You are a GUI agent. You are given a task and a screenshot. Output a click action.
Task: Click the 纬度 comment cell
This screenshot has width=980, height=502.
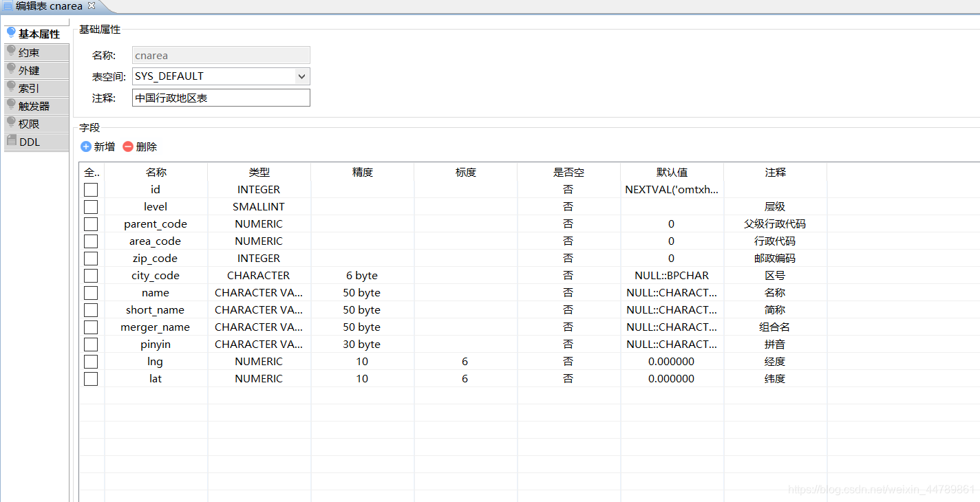(775, 379)
